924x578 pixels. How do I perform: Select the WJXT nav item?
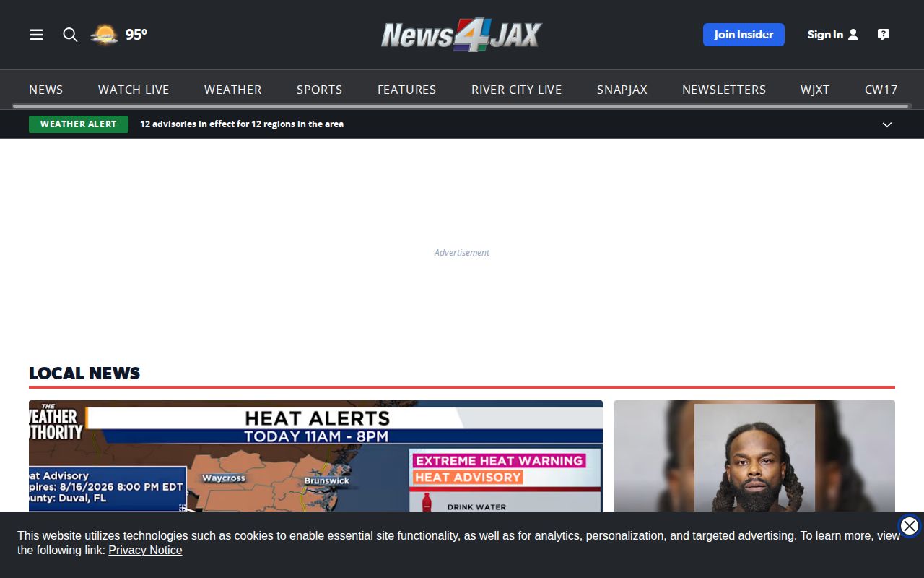coord(815,90)
